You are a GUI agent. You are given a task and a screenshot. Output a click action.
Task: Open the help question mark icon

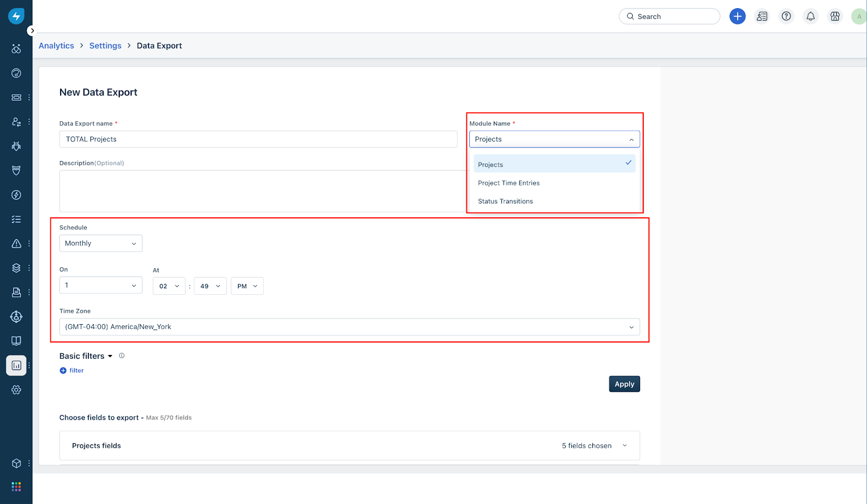click(x=786, y=16)
